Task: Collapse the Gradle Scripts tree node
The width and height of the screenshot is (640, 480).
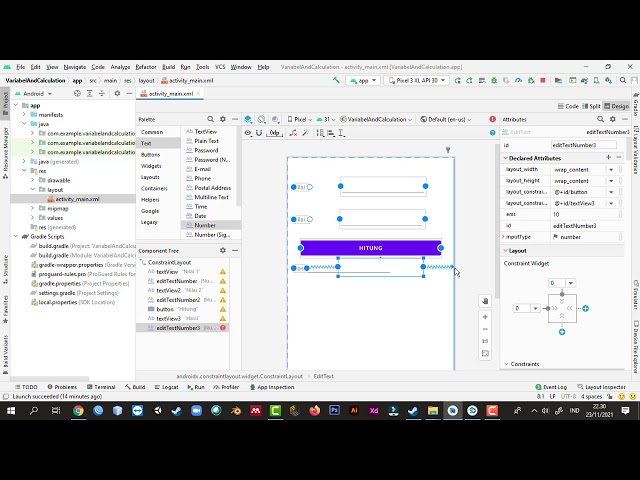Action: tap(16, 236)
